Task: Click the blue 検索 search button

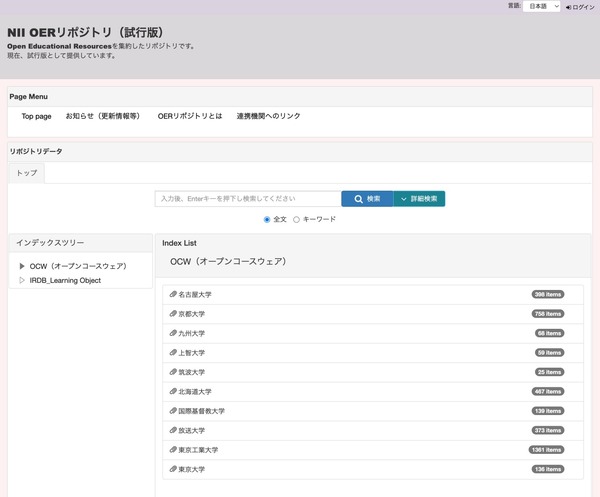Action: [366, 199]
